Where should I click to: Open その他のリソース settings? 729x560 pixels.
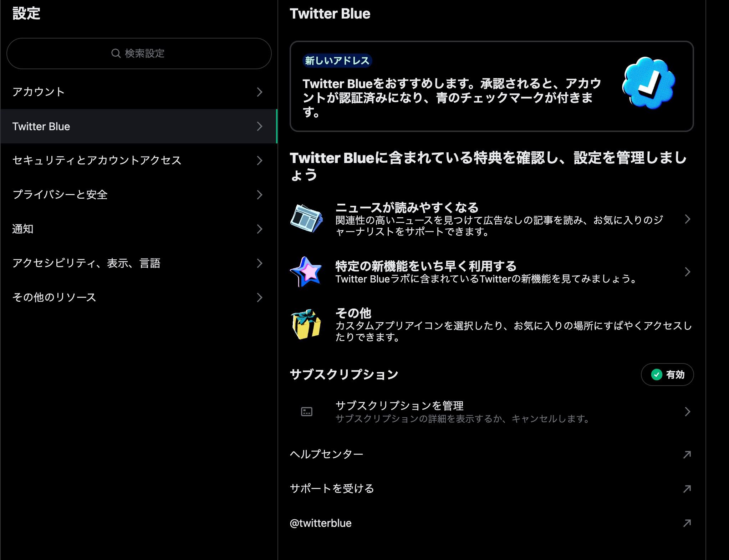point(139,297)
